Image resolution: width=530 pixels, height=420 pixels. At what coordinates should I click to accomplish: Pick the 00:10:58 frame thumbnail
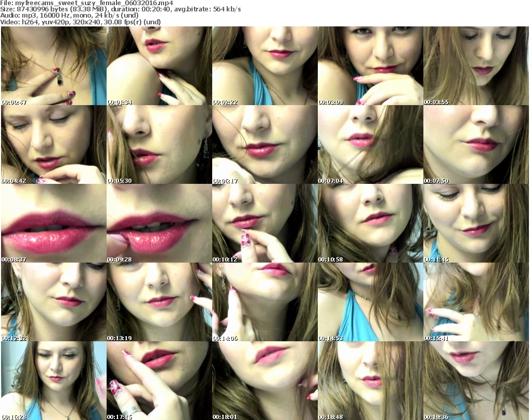[371, 224]
